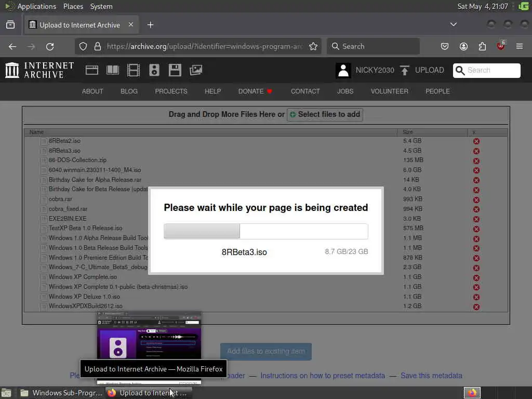This screenshot has width=532, height=399.
Task: Click the Internet Archive logo
Action: pos(39,70)
